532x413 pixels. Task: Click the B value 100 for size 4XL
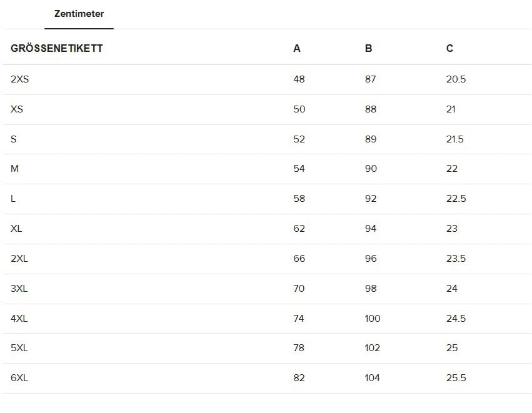(x=373, y=319)
